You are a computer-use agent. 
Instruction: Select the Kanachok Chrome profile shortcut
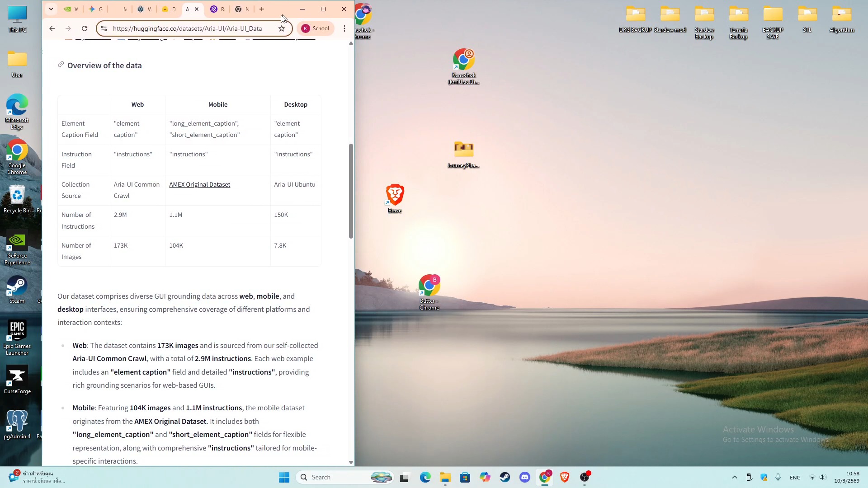click(463, 66)
